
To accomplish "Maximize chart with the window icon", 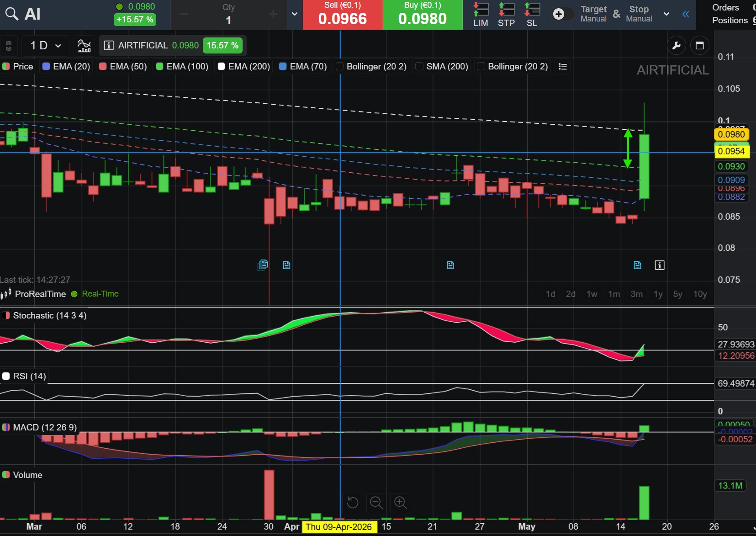I will click(699, 46).
